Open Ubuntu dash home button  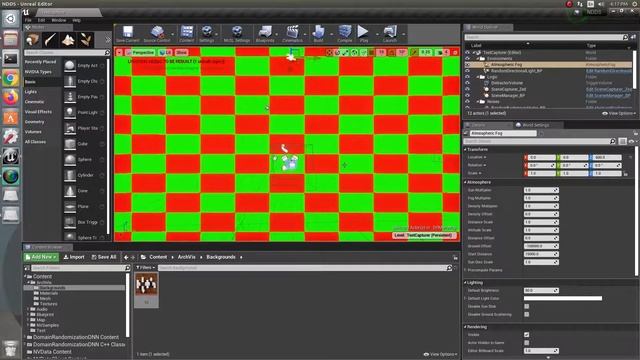11,19
